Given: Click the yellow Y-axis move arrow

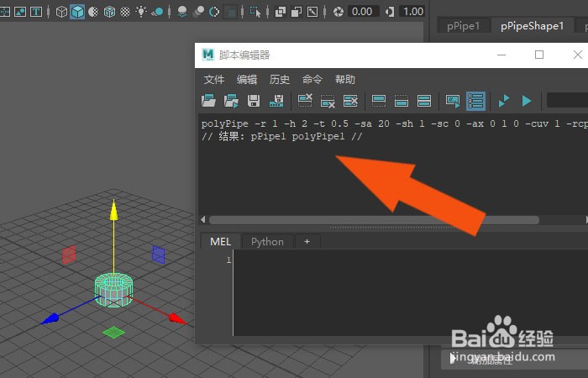Looking at the screenshot, I should click(x=113, y=210).
